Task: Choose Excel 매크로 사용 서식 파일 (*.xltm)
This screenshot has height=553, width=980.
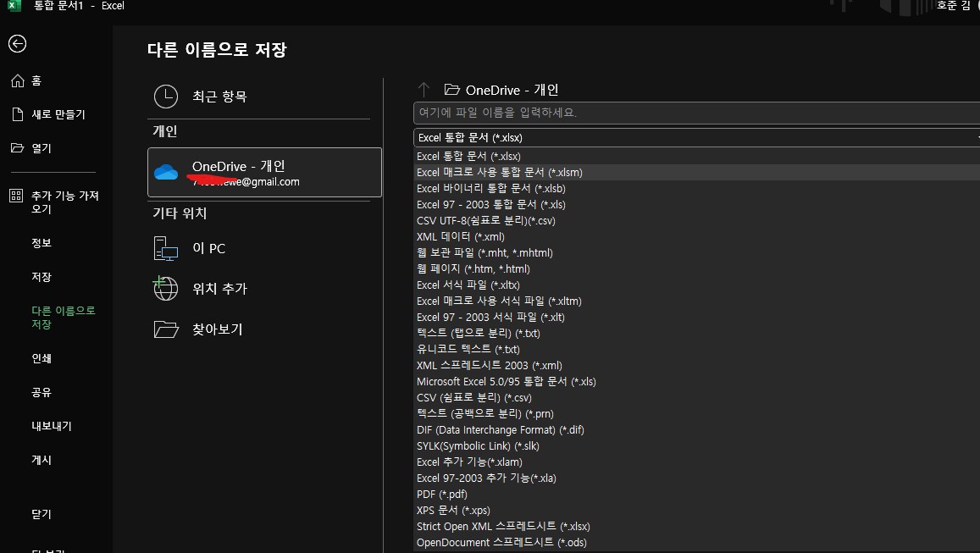Action: [696, 301]
